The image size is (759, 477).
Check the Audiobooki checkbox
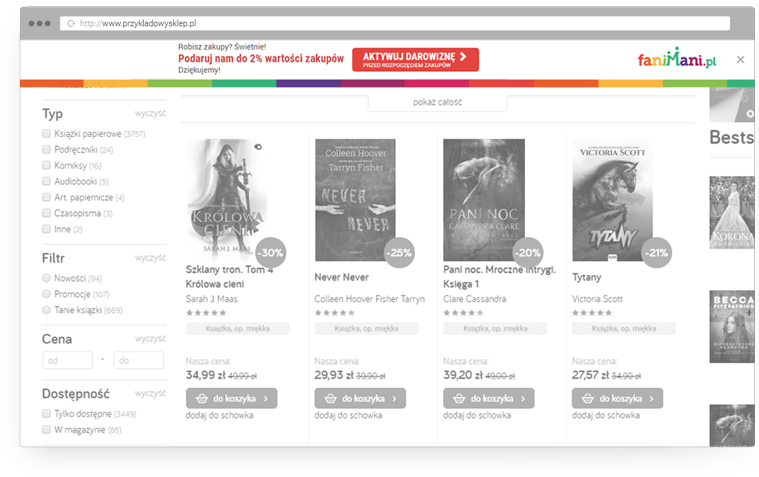point(46,182)
